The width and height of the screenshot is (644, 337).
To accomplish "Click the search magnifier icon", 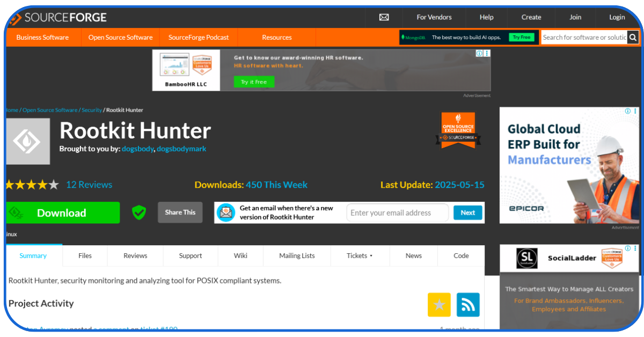I will pos(633,38).
